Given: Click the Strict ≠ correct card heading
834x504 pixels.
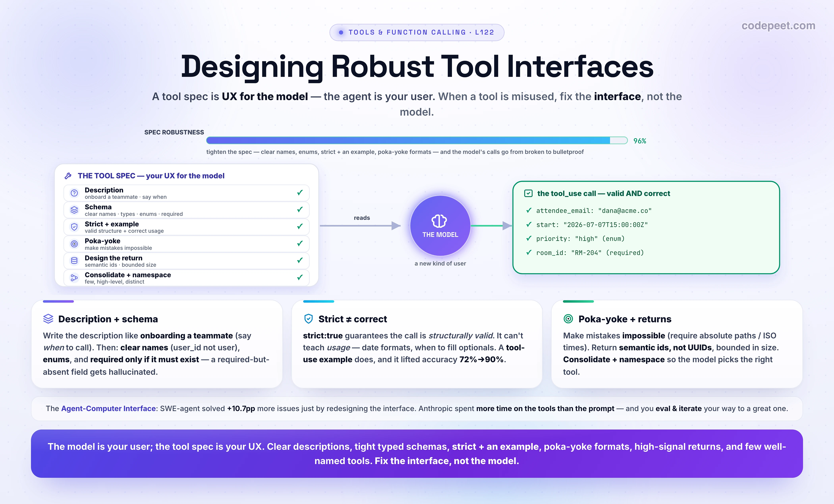Looking at the screenshot, I should pyautogui.click(x=352, y=319).
